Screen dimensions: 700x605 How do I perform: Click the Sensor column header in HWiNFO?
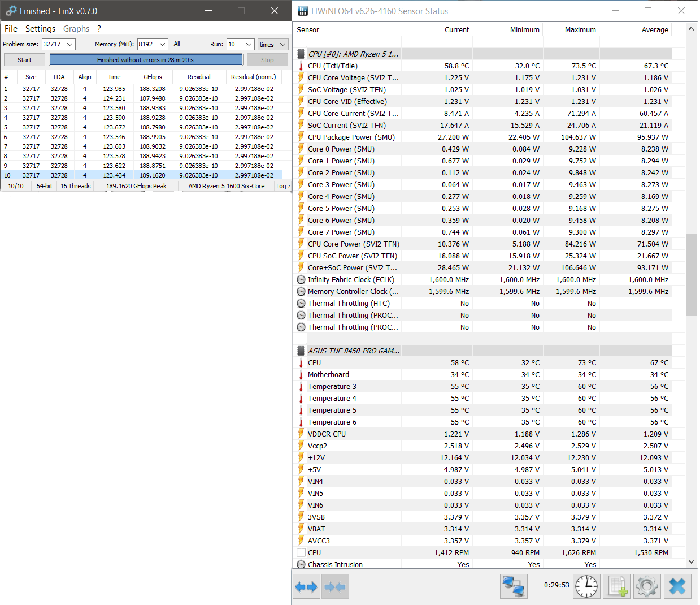click(x=308, y=30)
